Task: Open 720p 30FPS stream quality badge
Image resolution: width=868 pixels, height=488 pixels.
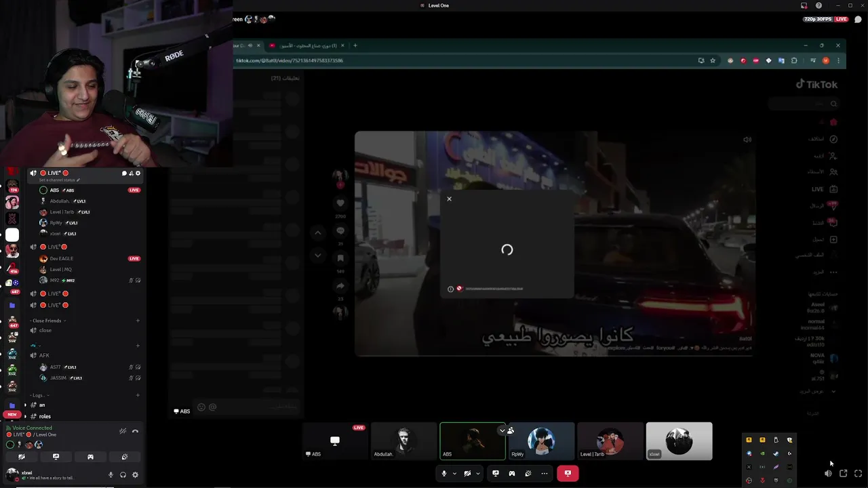Action: (818, 19)
